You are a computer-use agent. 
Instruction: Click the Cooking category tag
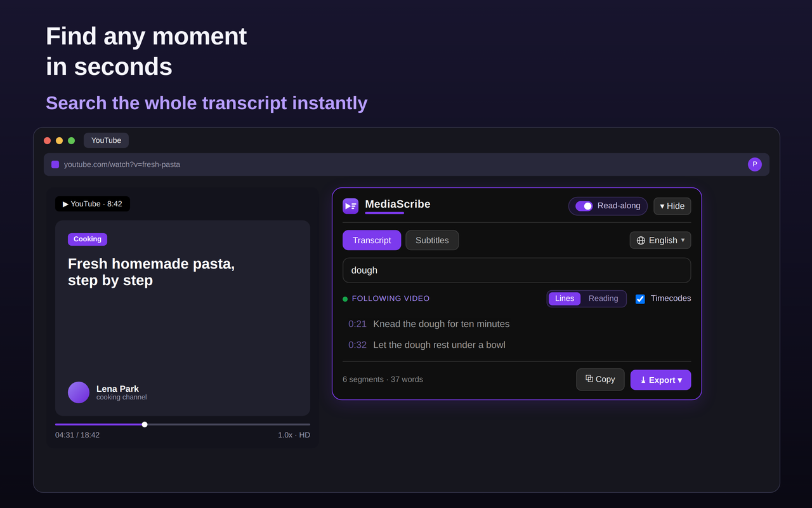click(88, 239)
